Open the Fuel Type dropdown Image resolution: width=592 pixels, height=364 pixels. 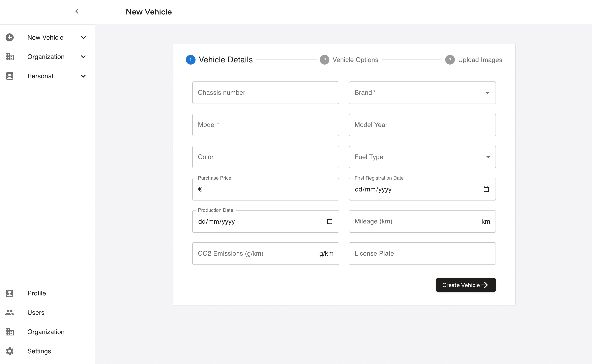coord(422,157)
